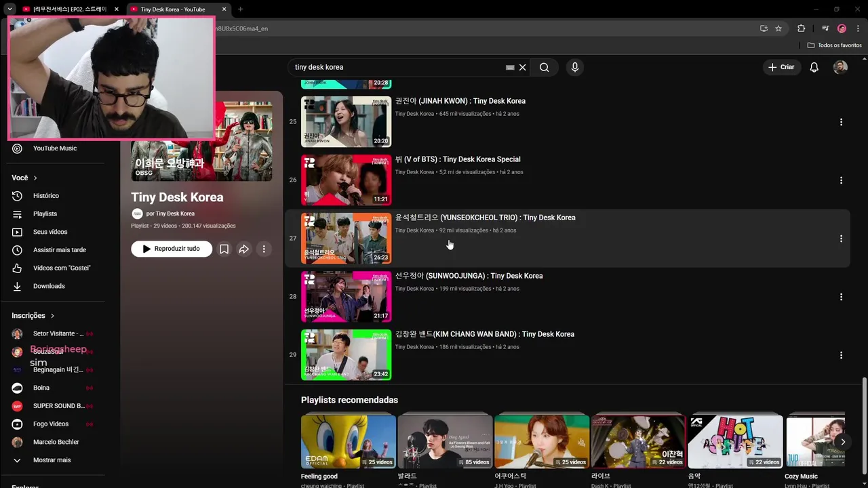Screen dimensions: 868x488
Task: Open options for KIM CHANG WAN BAND video
Action: (841, 355)
